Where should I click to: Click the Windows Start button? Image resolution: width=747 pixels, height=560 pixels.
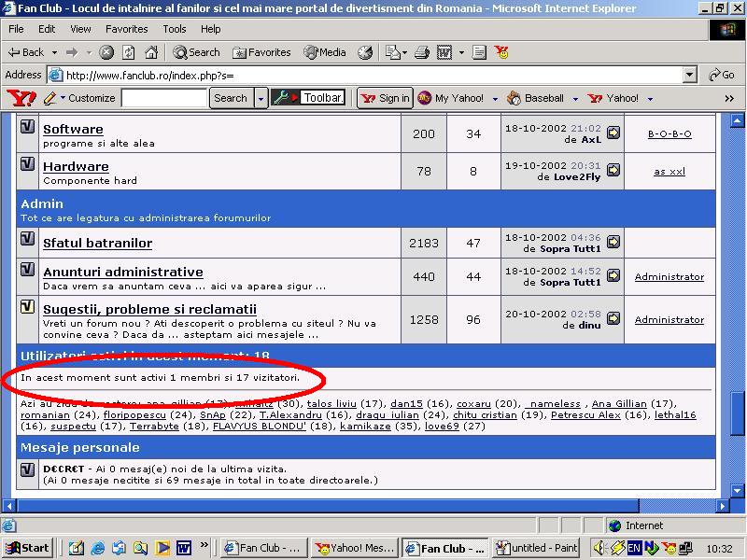coord(27,548)
